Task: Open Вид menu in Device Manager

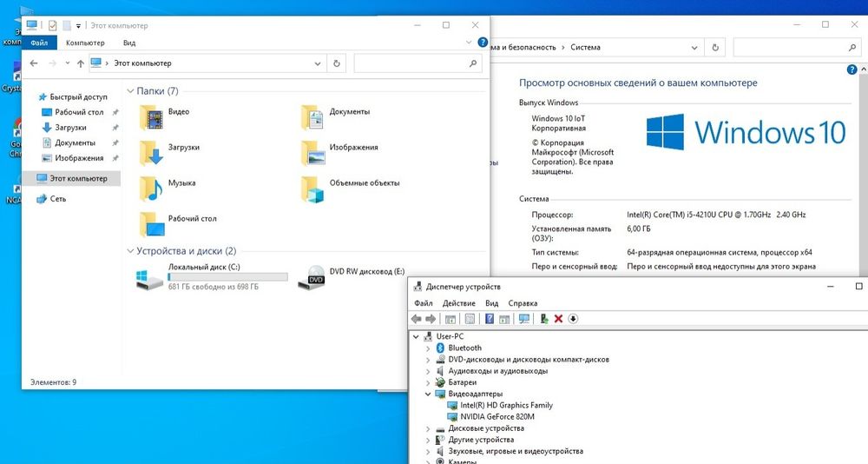Action: click(x=491, y=303)
